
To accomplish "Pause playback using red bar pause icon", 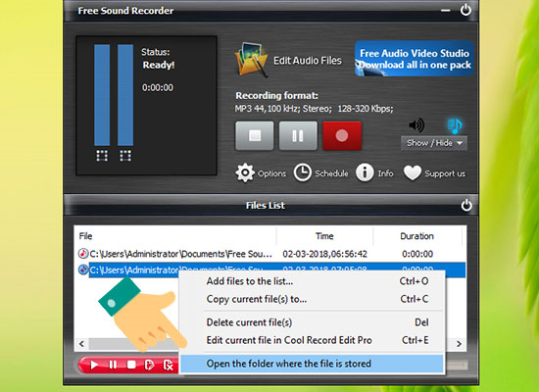I will coord(113,365).
